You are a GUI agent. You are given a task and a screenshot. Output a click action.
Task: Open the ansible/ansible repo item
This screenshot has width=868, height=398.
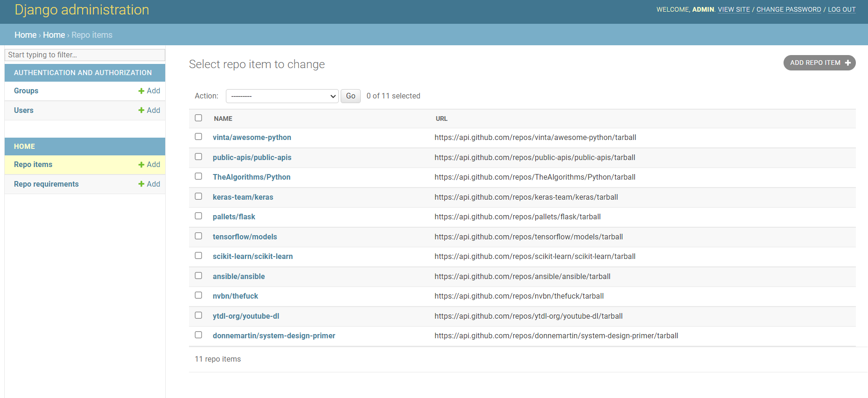tap(239, 277)
